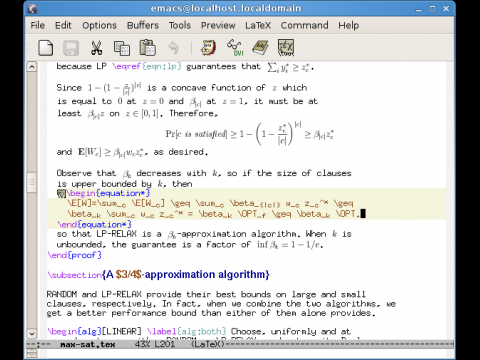Click "Observe that" at the paragraph start
Viewport: 480px width, 360px height.
click(86, 173)
